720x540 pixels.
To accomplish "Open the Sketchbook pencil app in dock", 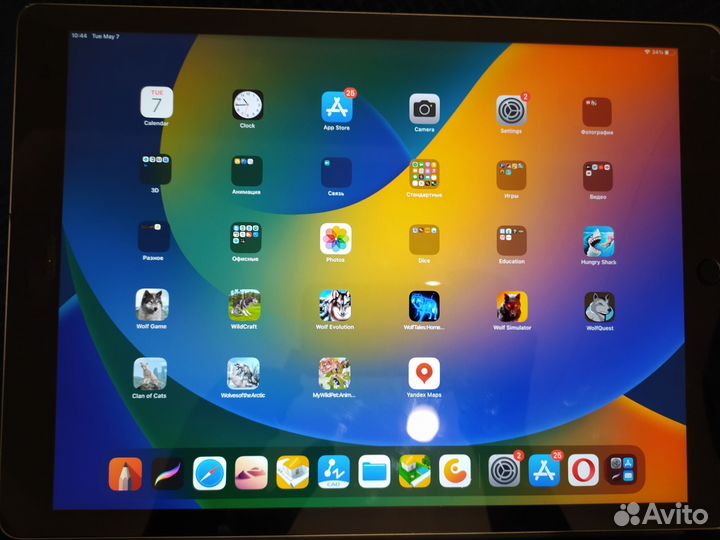I will click(125, 474).
